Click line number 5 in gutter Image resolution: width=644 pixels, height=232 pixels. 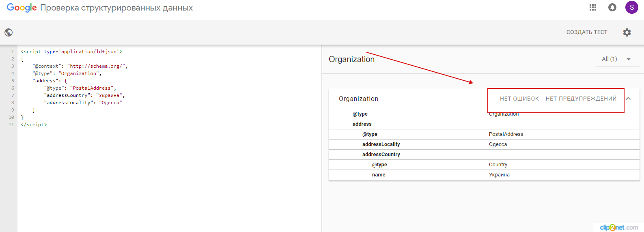pyautogui.click(x=13, y=81)
